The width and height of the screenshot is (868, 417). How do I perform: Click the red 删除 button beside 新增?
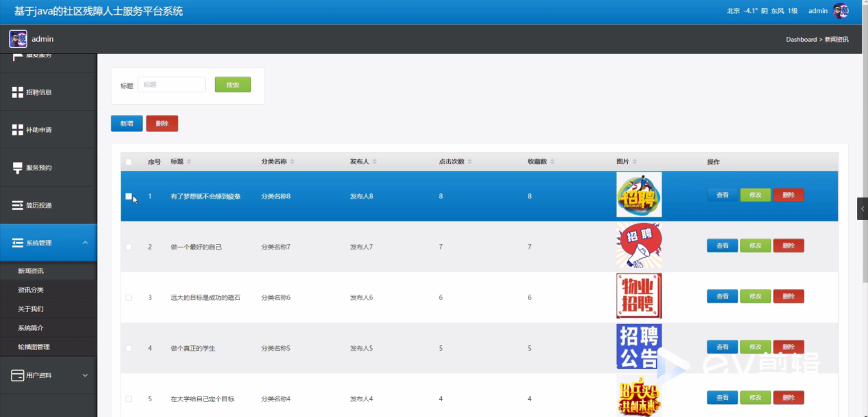click(162, 123)
